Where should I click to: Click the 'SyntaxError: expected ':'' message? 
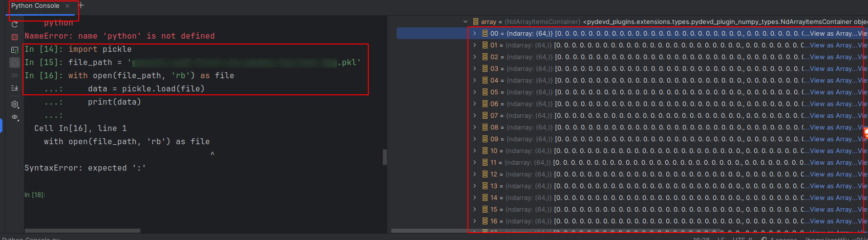pyautogui.click(x=85, y=168)
